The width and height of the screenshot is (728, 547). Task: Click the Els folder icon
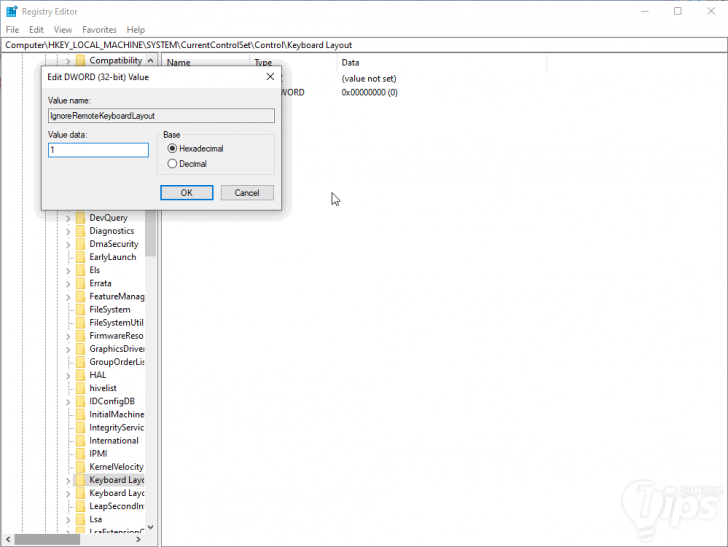click(x=80, y=270)
